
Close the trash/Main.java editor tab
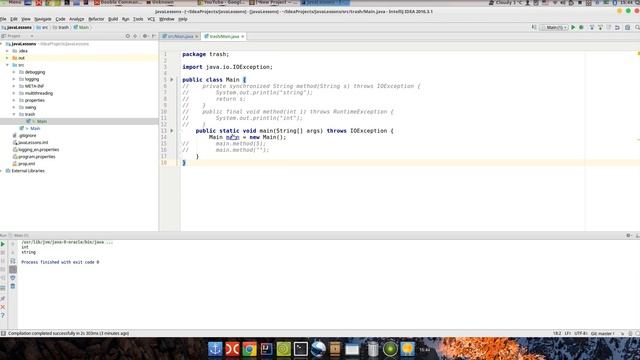click(x=243, y=36)
